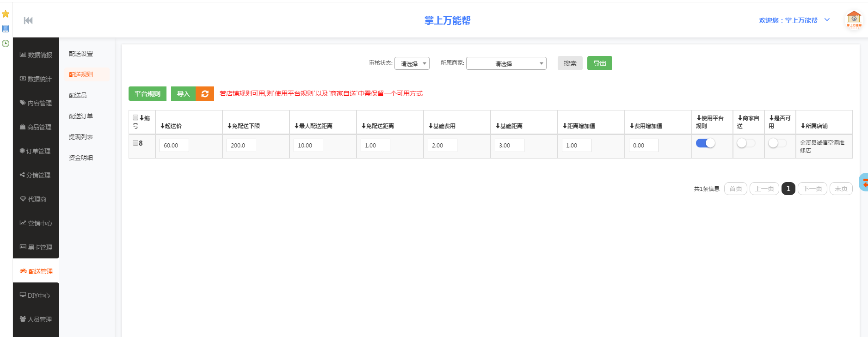Go to 配送员 submenu
The height and width of the screenshot is (337, 868).
pyautogui.click(x=78, y=95)
